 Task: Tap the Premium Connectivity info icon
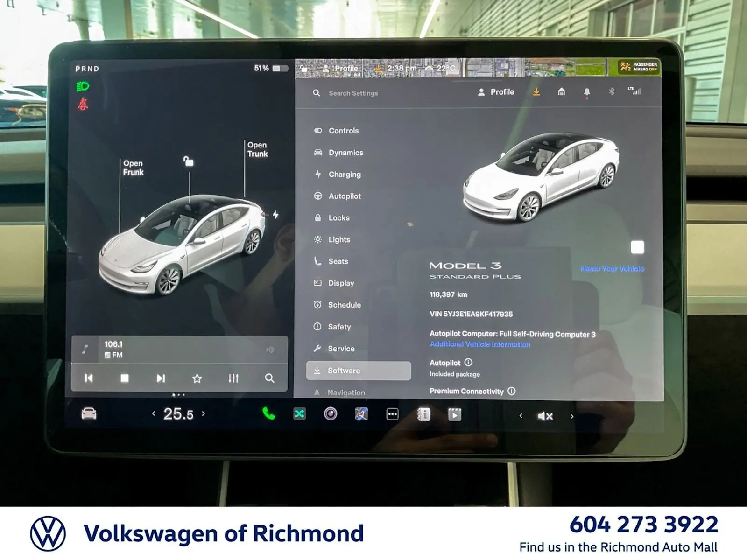tap(512, 391)
